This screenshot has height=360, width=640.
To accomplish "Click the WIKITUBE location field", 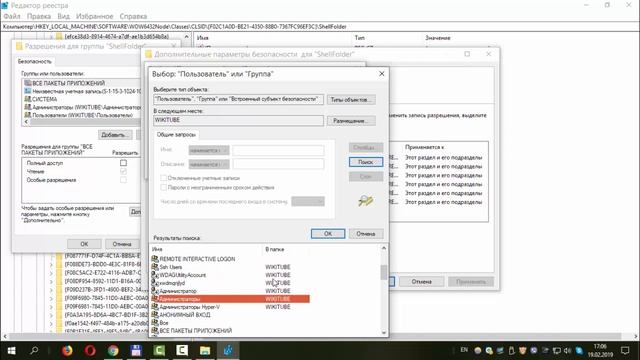I will [x=238, y=120].
